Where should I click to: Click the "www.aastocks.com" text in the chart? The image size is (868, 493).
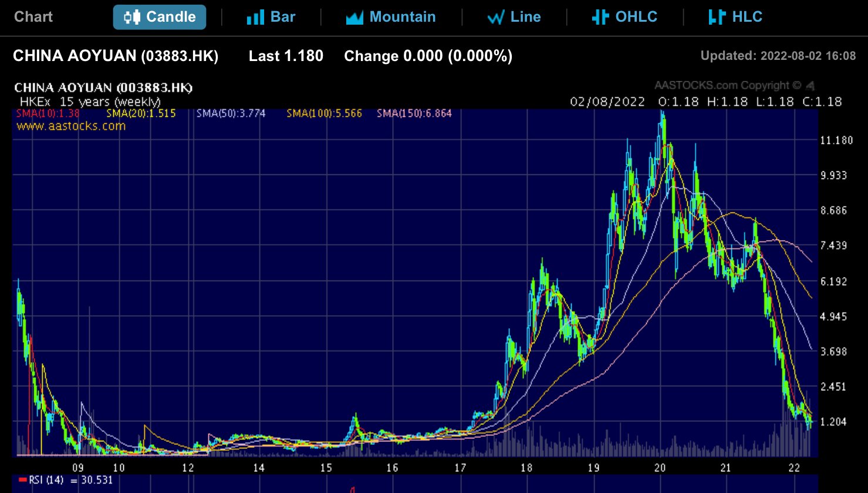[71, 126]
